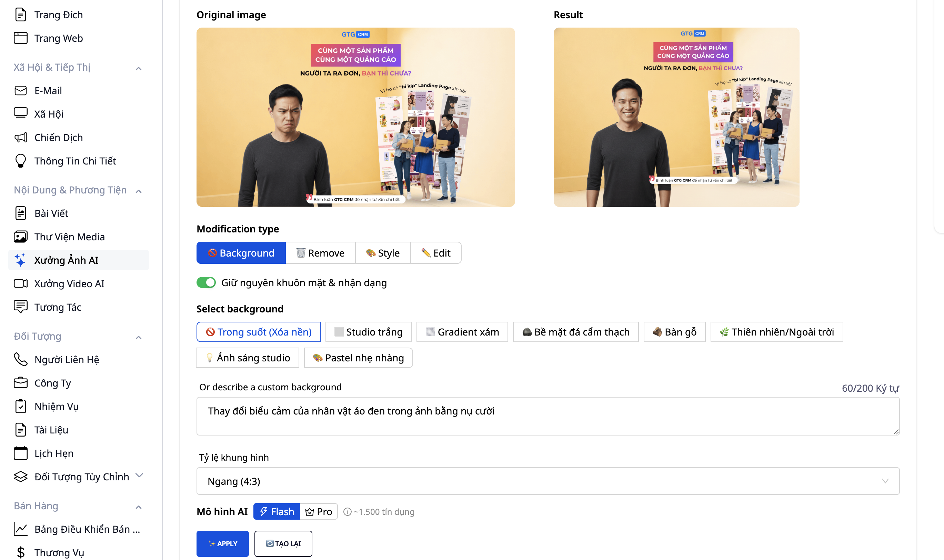Screen dimensions: 944x560
Task: Open Lịch Hẹn calendar item
Action: 53,453
